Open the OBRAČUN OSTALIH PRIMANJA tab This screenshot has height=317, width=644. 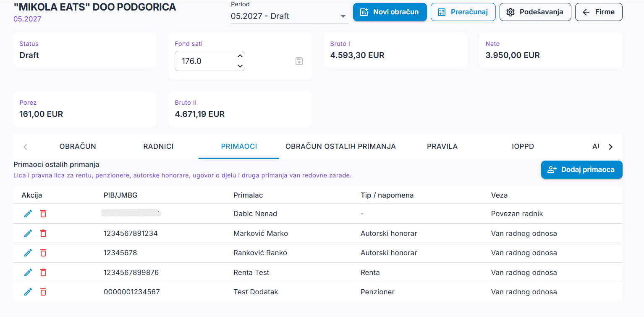click(340, 146)
